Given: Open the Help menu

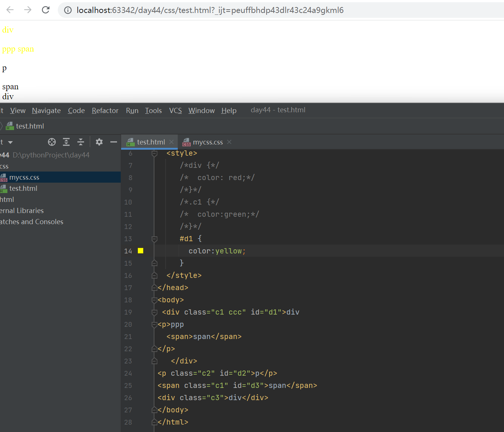Looking at the screenshot, I should tap(229, 110).
